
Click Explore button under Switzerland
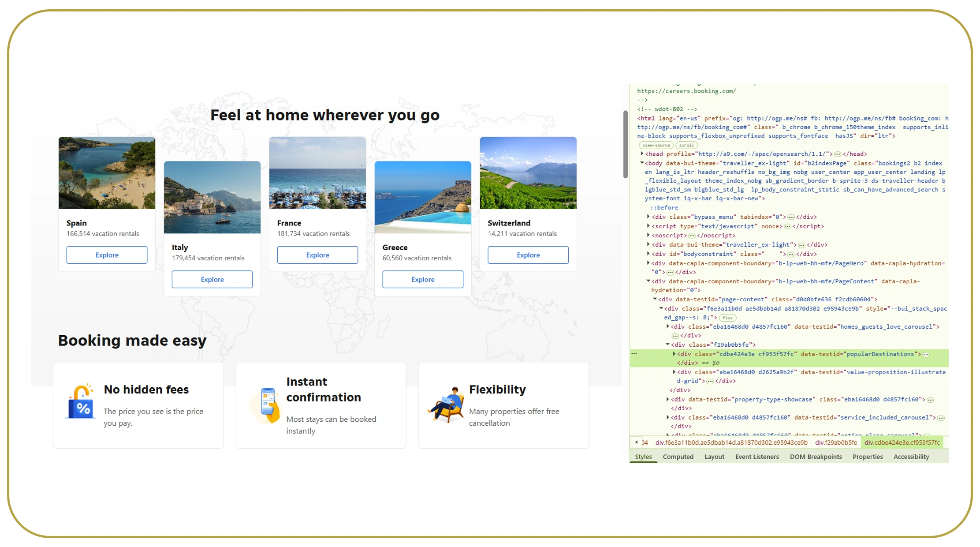coord(528,255)
